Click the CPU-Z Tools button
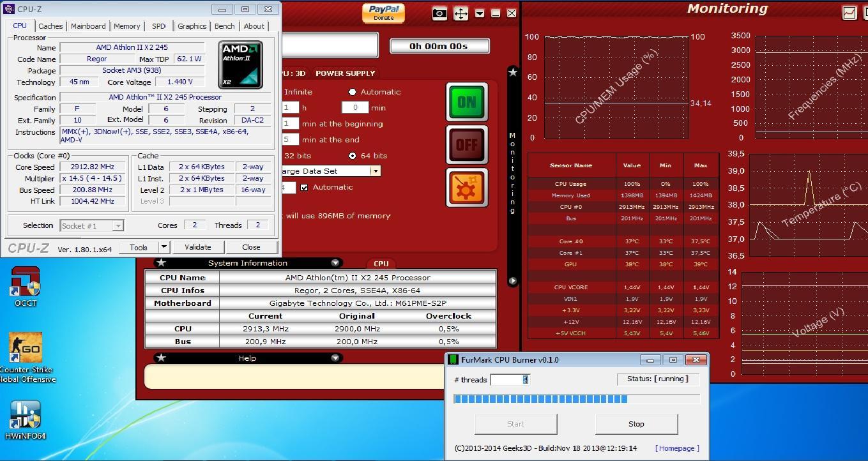The width and height of the screenshot is (868, 461). (139, 247)
